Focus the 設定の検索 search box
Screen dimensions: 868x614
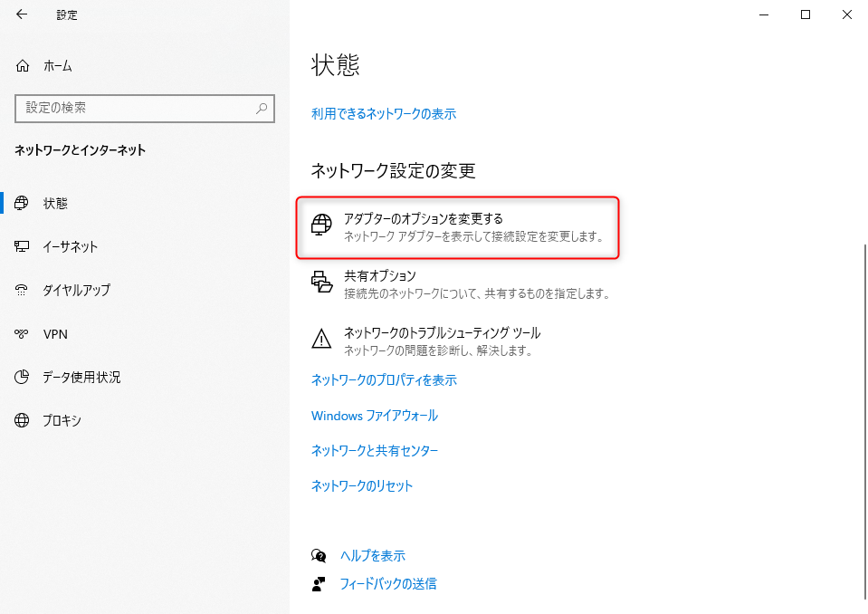[145, 108]
